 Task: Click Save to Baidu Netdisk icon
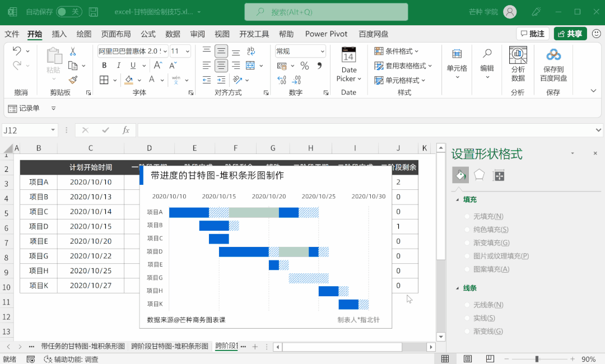click(x=553, y=55)
